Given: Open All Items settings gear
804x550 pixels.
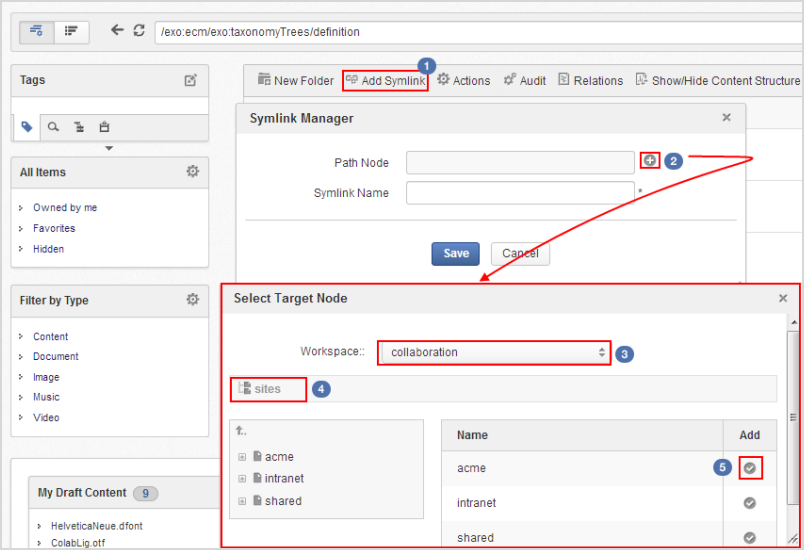Looking at the screenshot, I should [x=193, y=171].
